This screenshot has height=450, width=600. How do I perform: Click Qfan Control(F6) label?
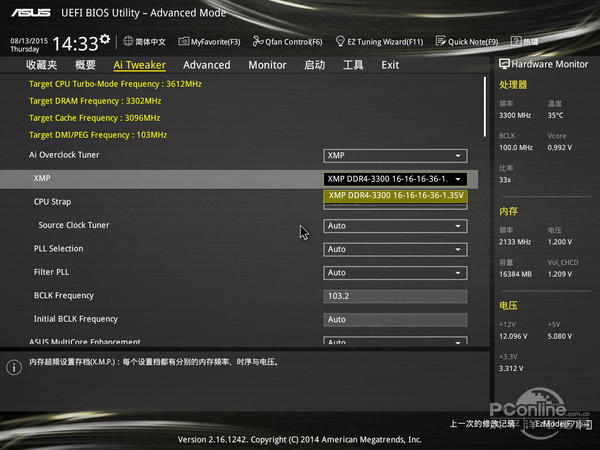pos(294,42)
